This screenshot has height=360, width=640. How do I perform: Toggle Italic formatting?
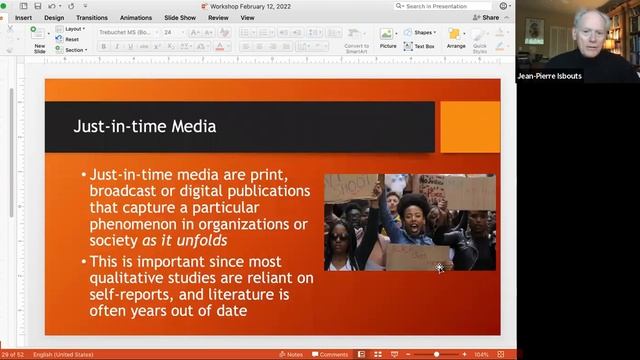pos(117,47)
